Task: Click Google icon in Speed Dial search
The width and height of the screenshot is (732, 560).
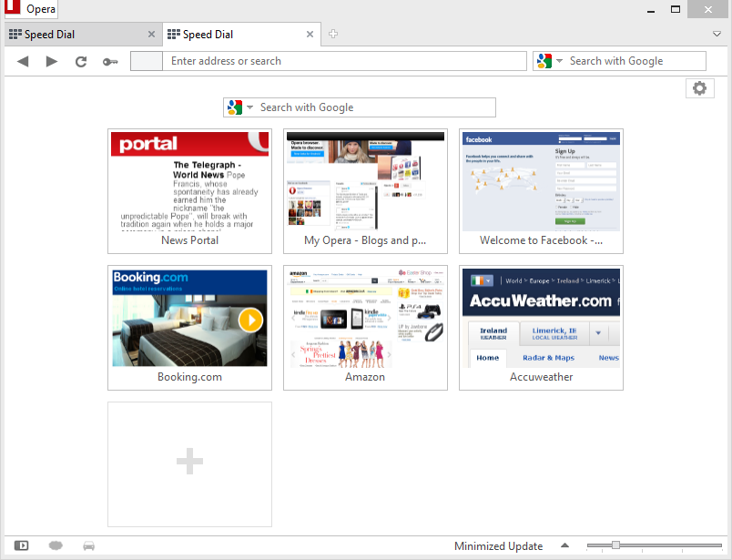Action: (235, 107)
